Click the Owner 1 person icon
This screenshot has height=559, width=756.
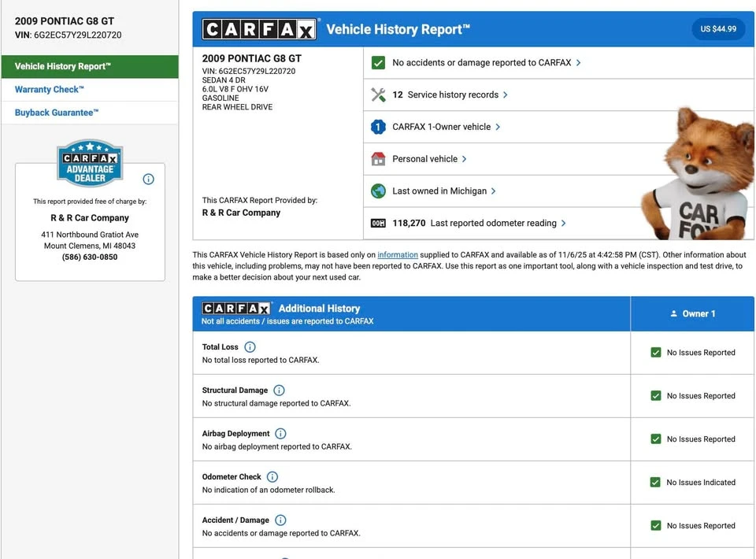[673, 313]
